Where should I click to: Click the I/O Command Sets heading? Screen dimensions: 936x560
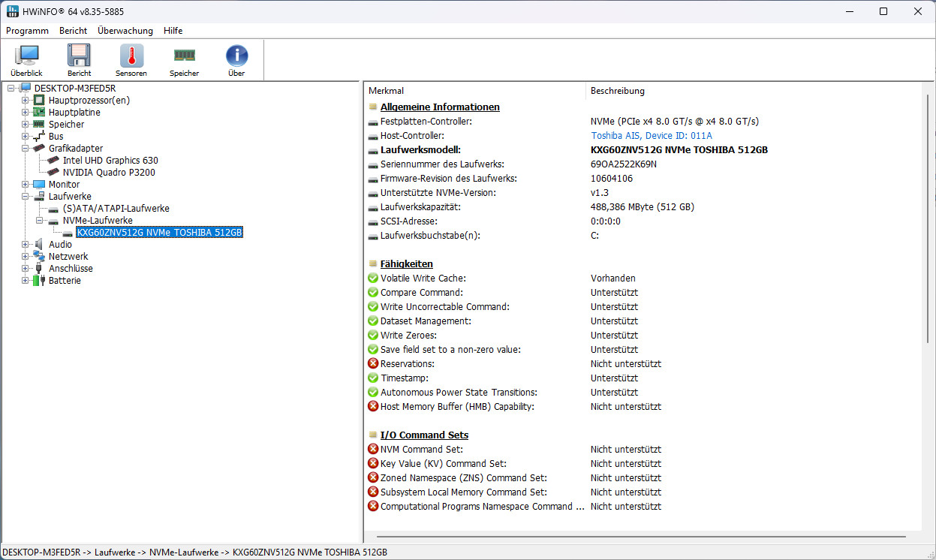[424, 435]
